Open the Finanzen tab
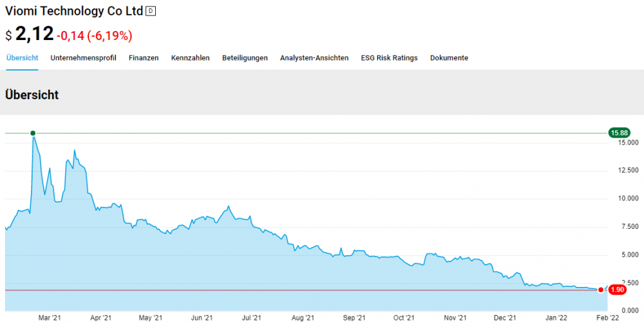 [x=144, y=58]
